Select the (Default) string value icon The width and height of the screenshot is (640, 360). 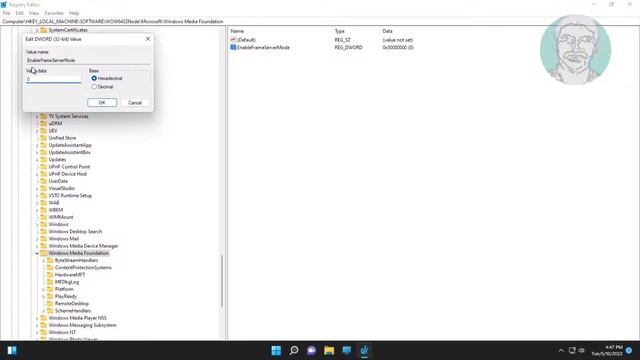233,40
